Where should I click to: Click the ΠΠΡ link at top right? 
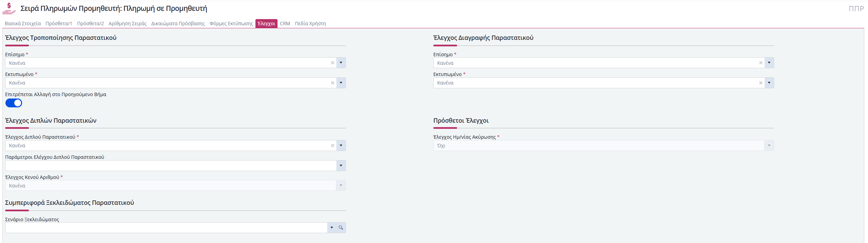856,9
